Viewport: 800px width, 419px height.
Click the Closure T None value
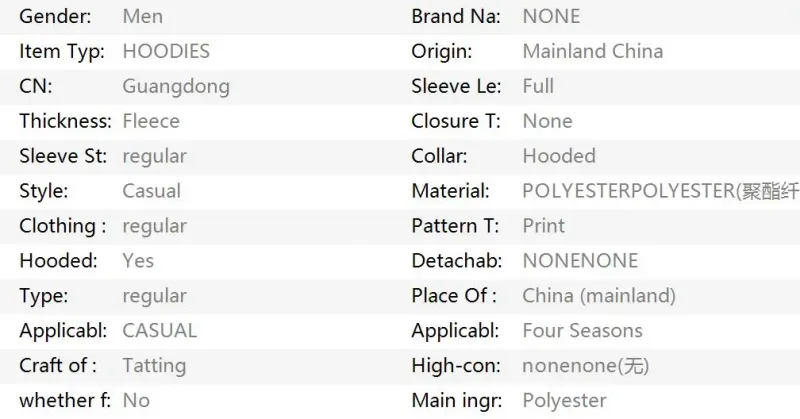coord(547,121)
